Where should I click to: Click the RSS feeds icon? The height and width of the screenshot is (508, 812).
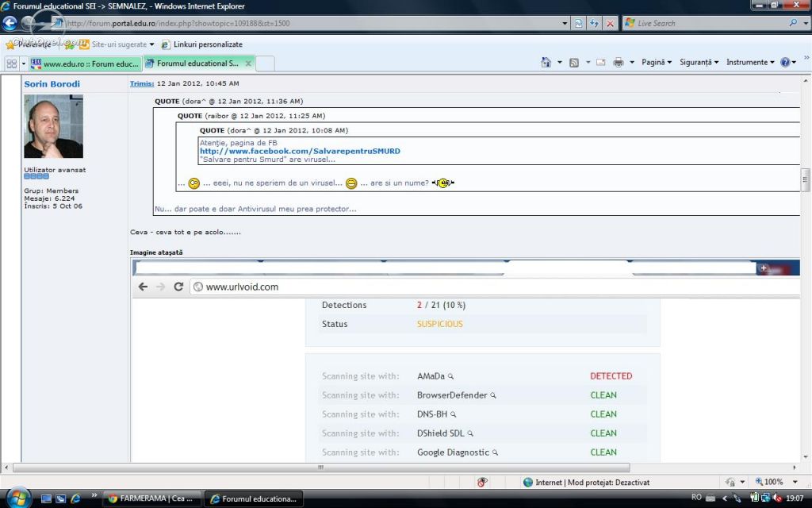(x=574, y=62)
